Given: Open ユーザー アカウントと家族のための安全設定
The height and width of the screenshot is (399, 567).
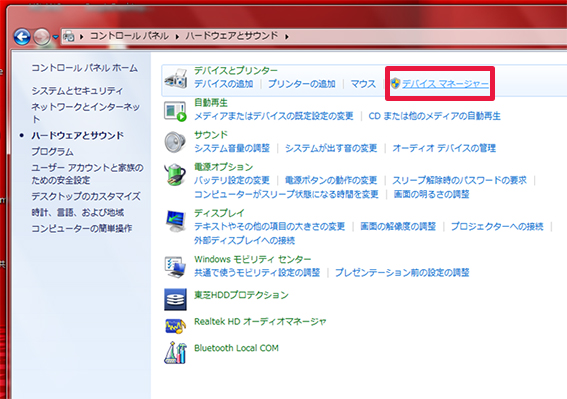Looking at the screenshot, I should tap(87, 174).
